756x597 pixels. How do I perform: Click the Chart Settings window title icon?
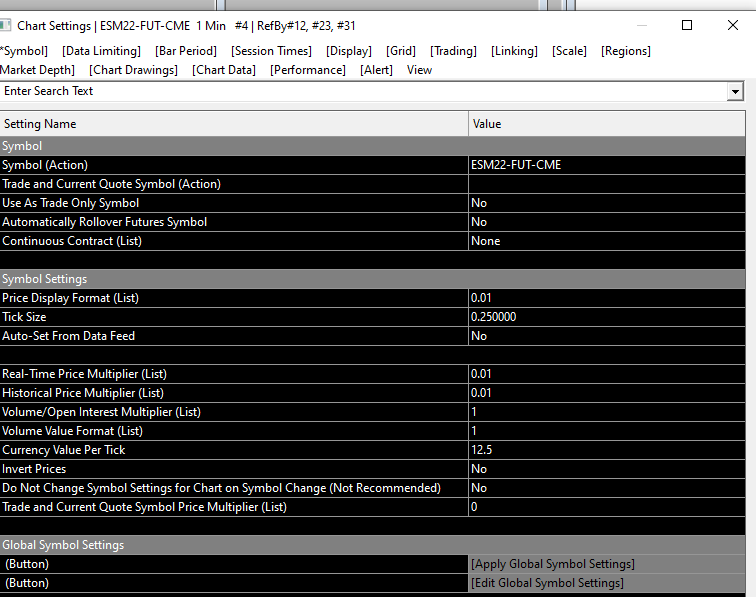tap(5, 25)
